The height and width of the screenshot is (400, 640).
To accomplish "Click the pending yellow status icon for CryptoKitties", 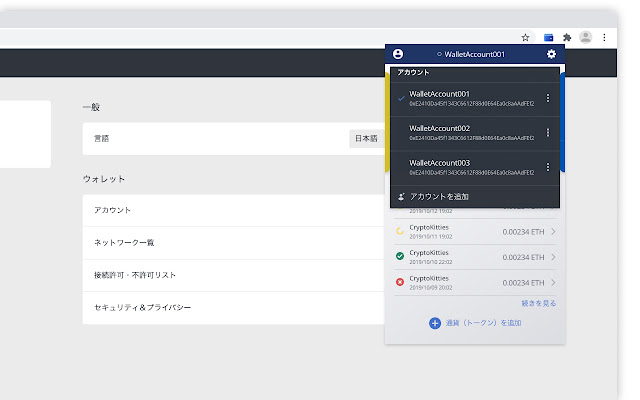I will (x=400, y=231).
